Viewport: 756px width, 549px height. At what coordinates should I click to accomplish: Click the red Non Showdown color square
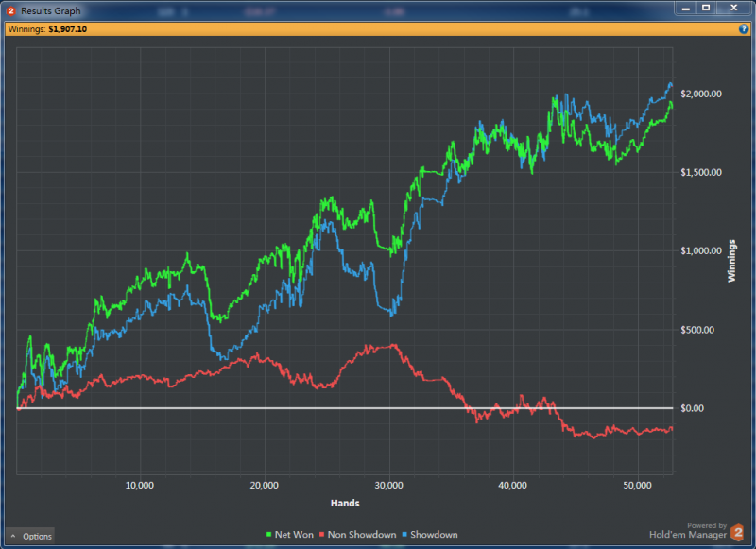click(321, 535)
